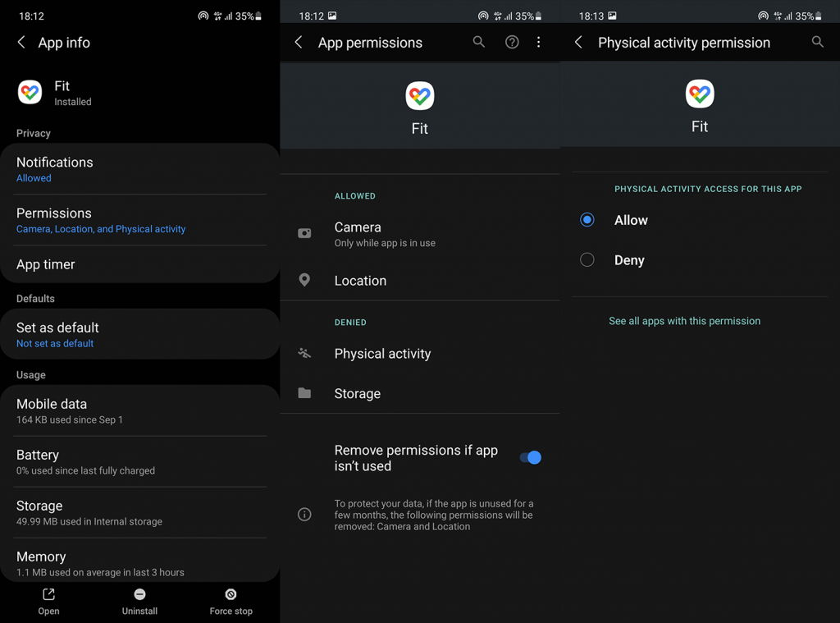Tap the location pin icon beside Location

tap(304, 280)
